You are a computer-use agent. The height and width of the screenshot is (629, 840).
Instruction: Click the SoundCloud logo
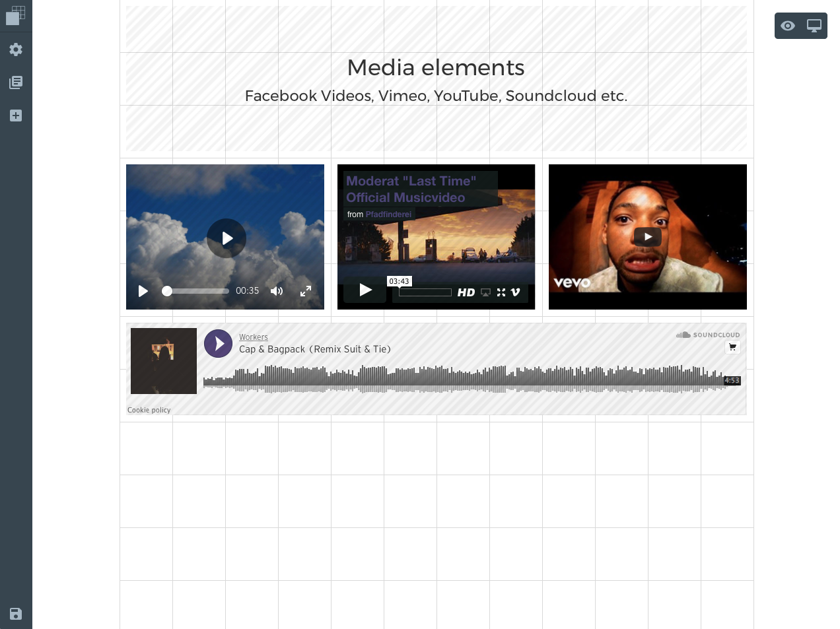click(708, 335)
